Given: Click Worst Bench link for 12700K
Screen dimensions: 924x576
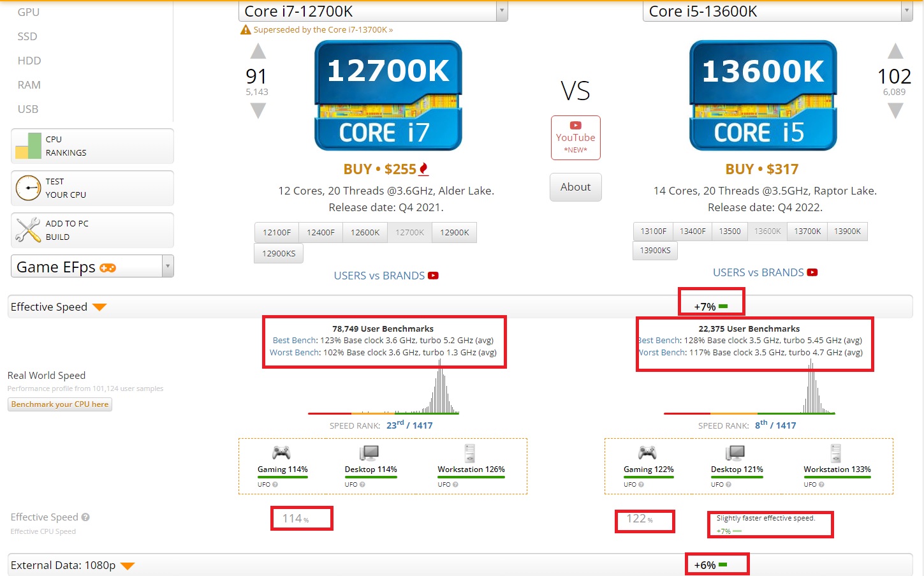Looking at the screenshot, I should point(294,352).
